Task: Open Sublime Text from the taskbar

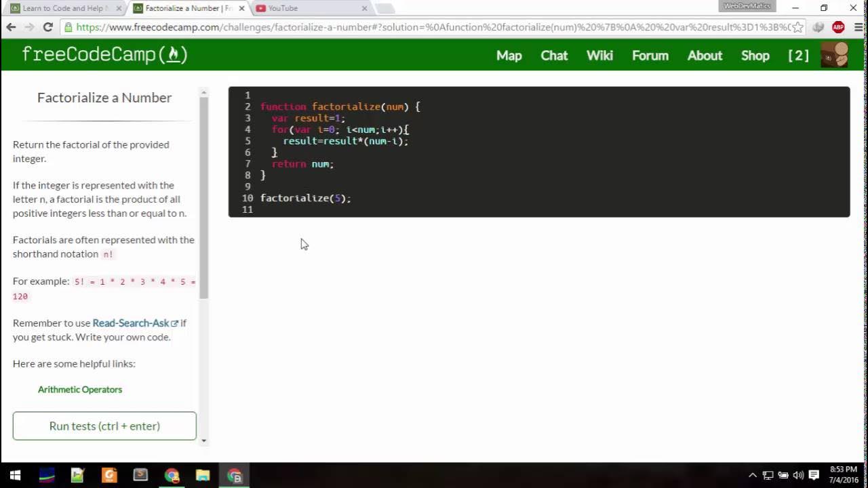Action: click(x=140, y=475)
